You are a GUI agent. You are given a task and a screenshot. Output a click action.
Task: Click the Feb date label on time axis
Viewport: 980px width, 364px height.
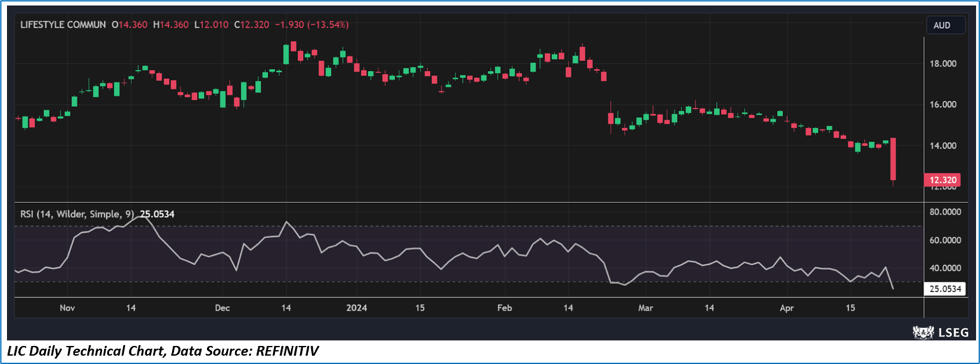504,307
